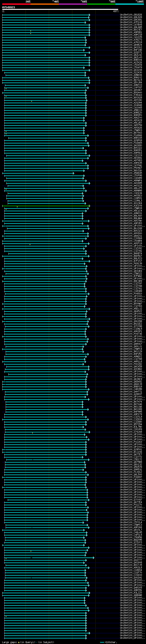
Task: Select hit UniRef100_Q6ZL43
Action: click(131, 58)
